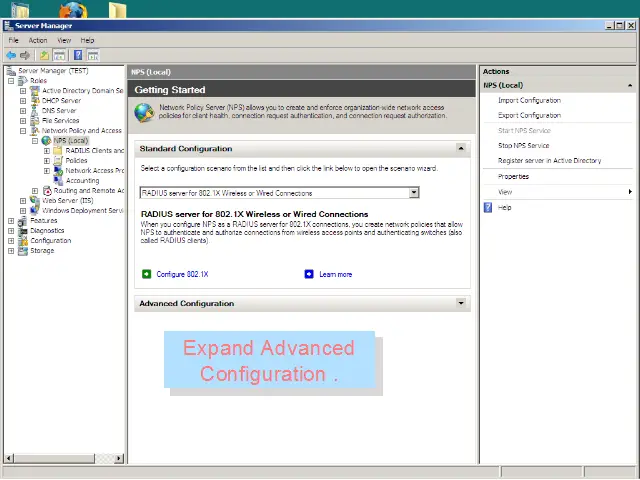Open Firefox from the desktop icon
This screenshot has width=640, height=480.
(73, 9)
